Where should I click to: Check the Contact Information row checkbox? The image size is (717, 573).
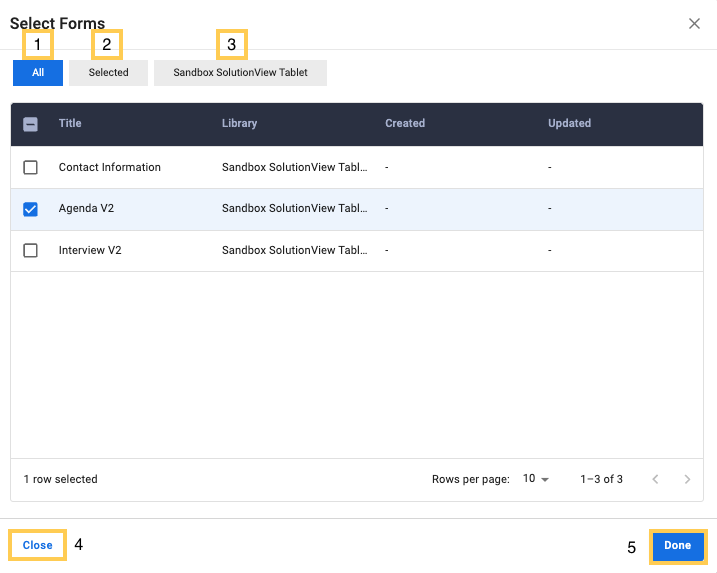[x=31, y=167]
